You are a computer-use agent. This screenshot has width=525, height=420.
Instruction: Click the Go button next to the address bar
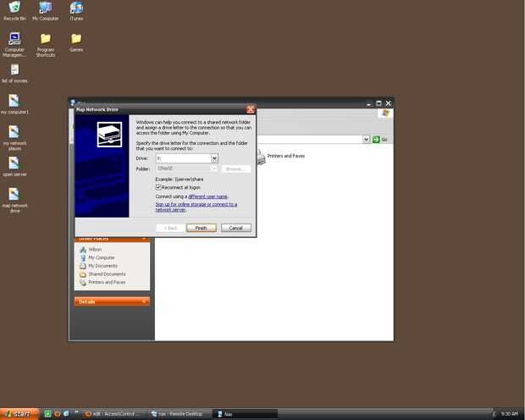pyautogui.click(x=380, y=139)
